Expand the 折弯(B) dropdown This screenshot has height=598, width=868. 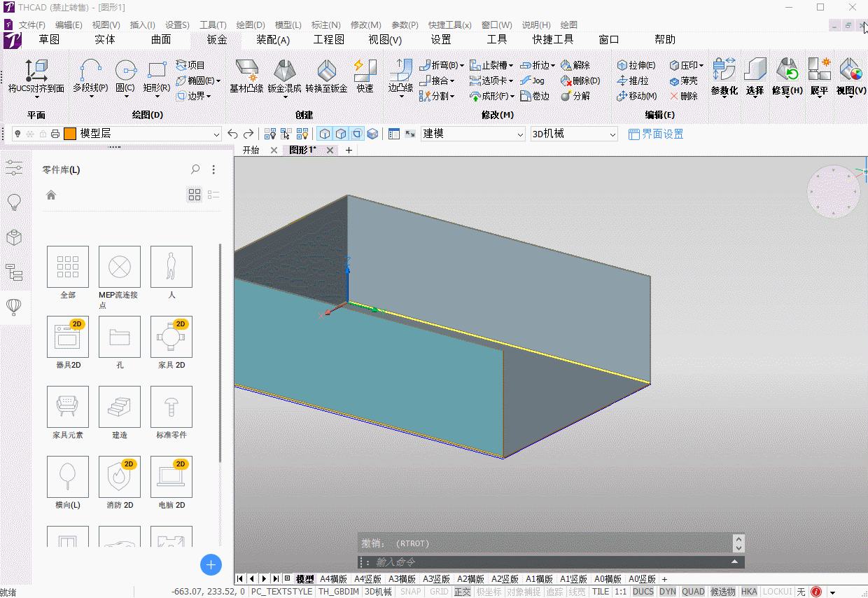[x=462, y=65]
